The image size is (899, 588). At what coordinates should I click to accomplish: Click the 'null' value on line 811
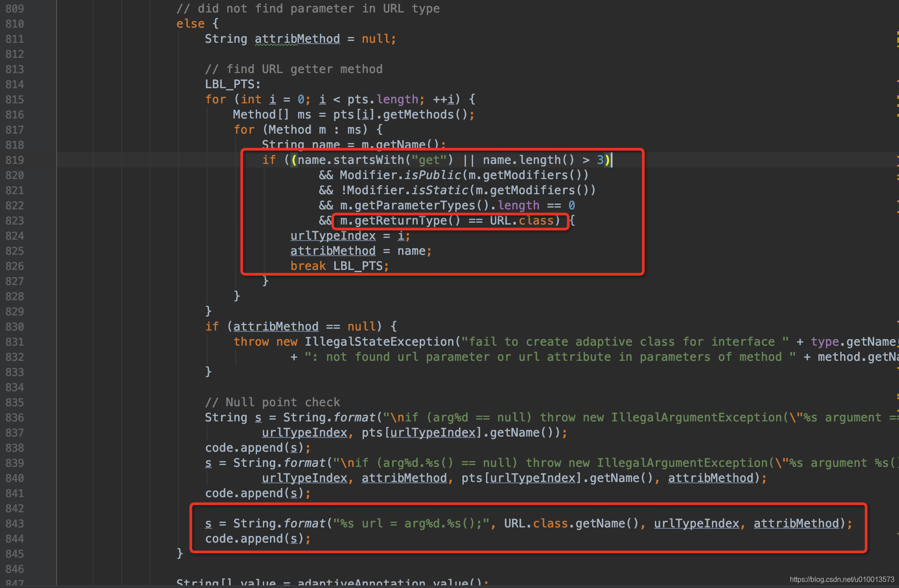[376, 39]
